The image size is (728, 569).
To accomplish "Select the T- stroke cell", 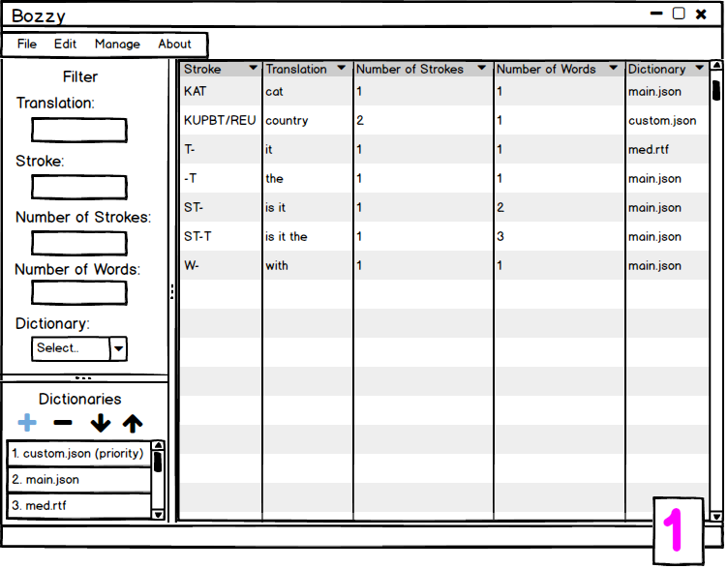I will 221,149.
